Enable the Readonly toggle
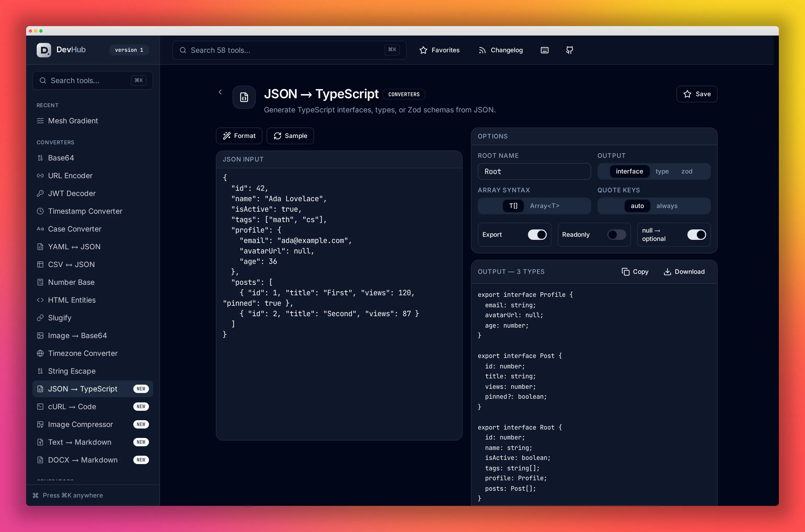This screenshot has height=532, width=805. click(x=617, y=234)
